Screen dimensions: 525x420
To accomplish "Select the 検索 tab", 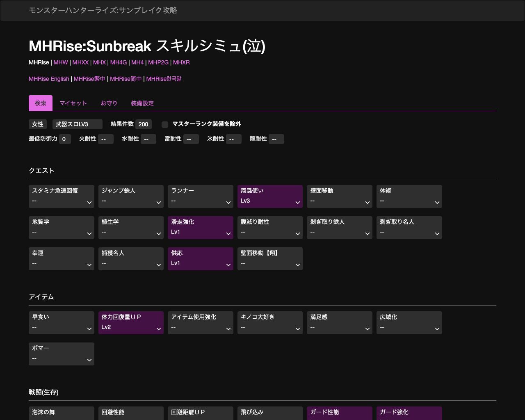I will (x=41, y=103).
